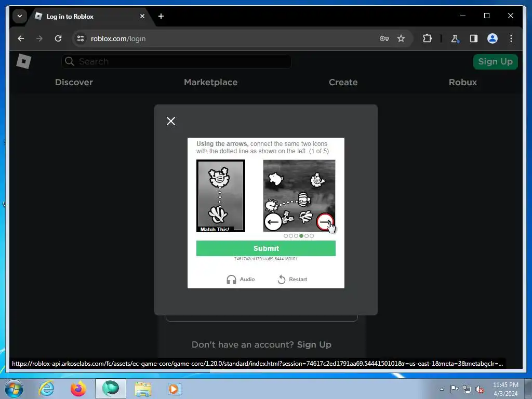The image size is (532, 399).
Task: Open the media player taskbar icon
Action: click(x=175, y=389)
